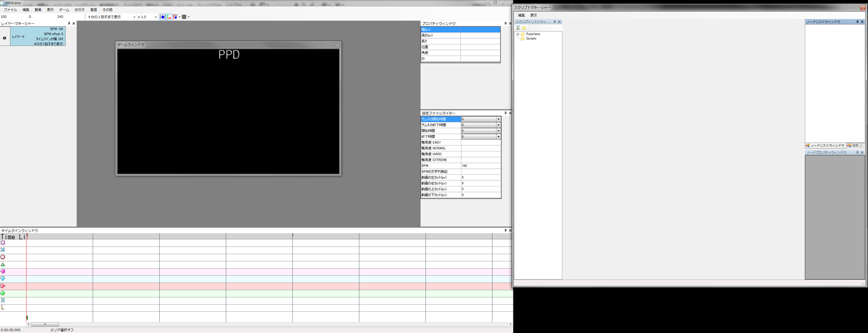Select the R button row icon
This screenshot has height=333, width=868.
coord(3,300)
